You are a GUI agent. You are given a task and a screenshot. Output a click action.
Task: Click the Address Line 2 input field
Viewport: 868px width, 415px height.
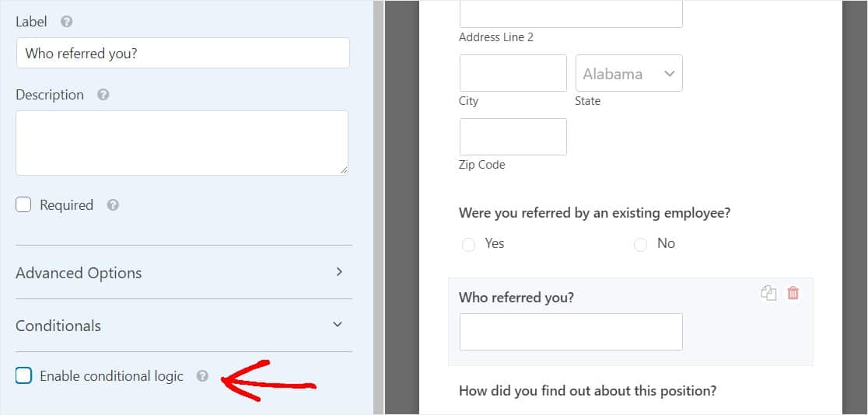pos(571,14)
